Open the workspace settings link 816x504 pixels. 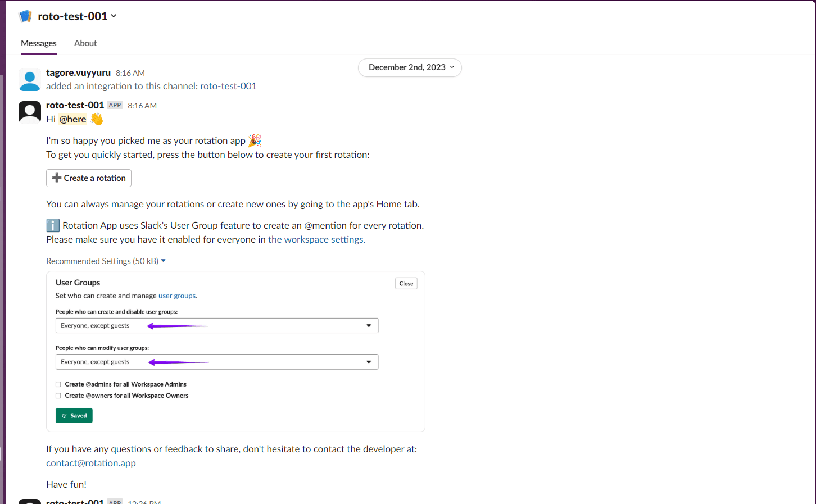(x=316, y=239)
